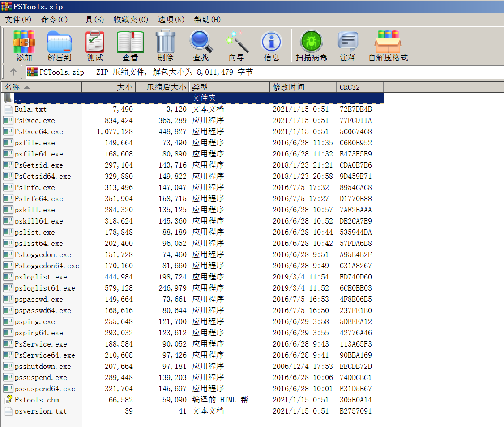Click the WinRAR title bar icon
This screenshot has width=504, height=427.
[6, 6]
